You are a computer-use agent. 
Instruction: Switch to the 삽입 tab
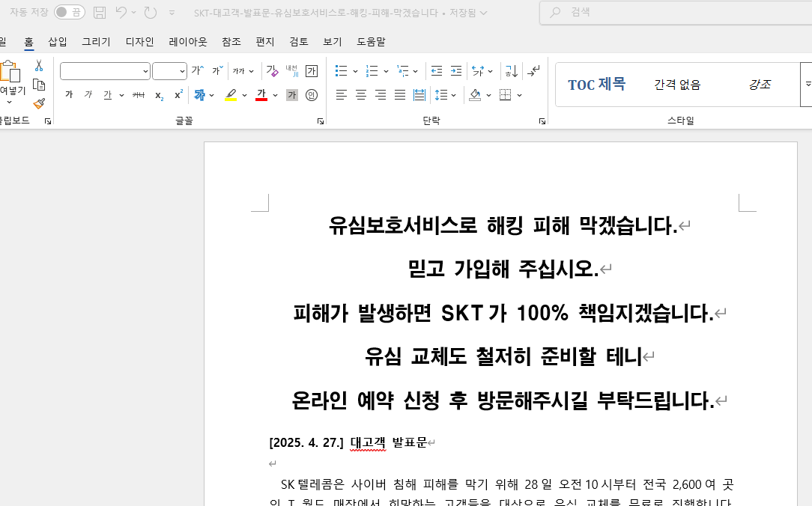click(x=58, y=41)
